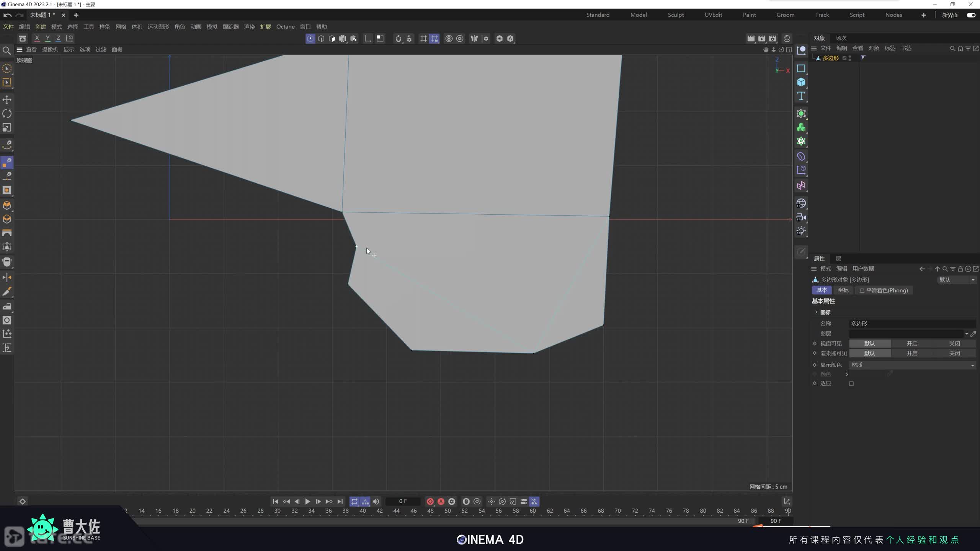Click the Undo arrow icon
980x551 pixels.
[x=7, y=15]
